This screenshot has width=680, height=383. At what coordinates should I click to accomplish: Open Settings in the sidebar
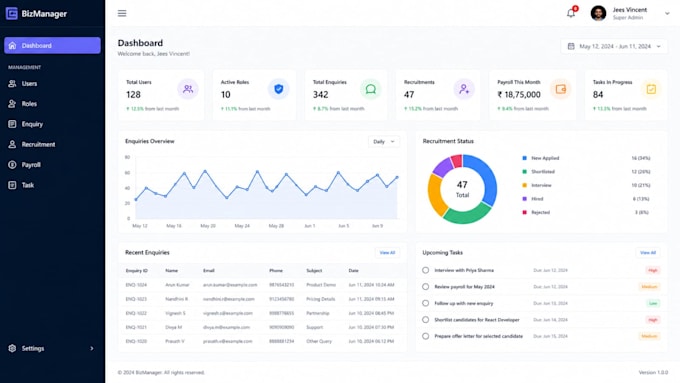(52, 348)
